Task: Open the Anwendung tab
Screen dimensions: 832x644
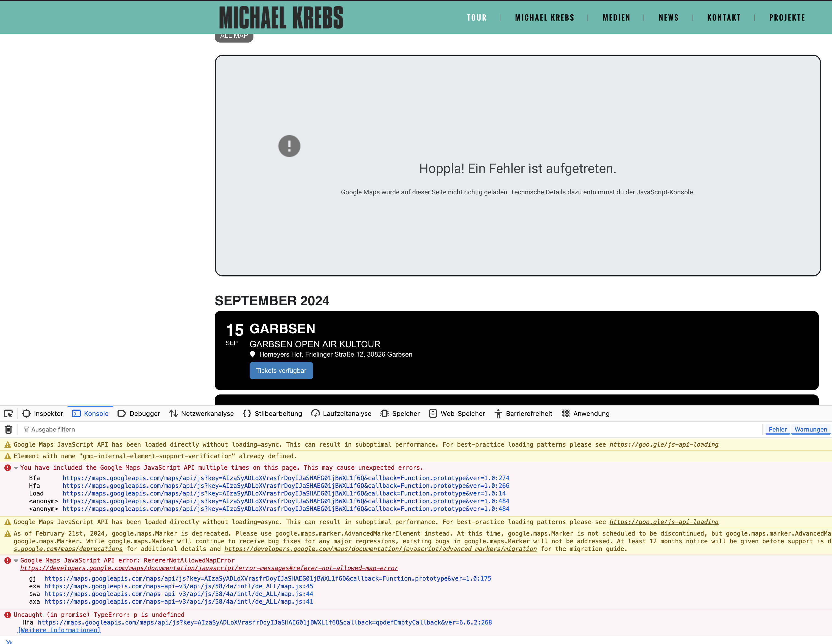Action: 585,414
